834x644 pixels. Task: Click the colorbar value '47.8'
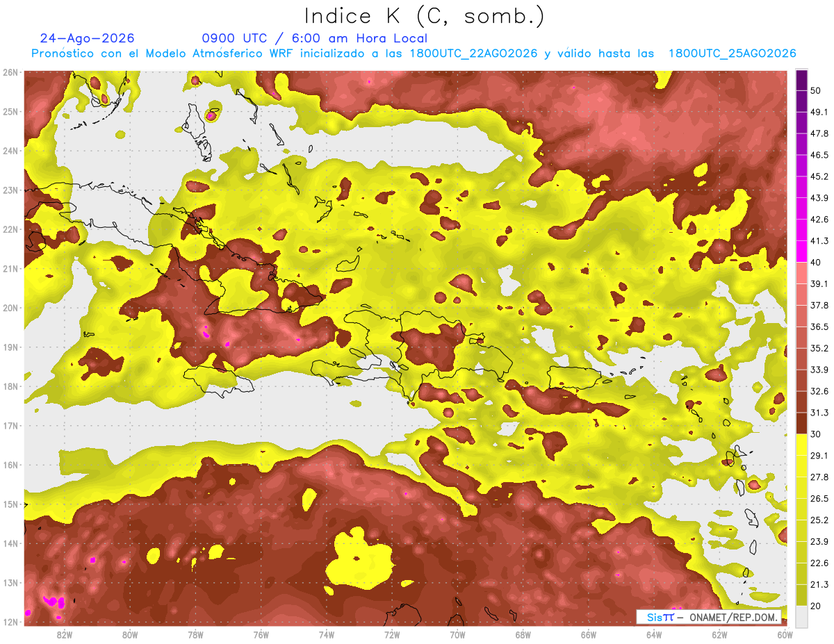(x=820, y=134)
